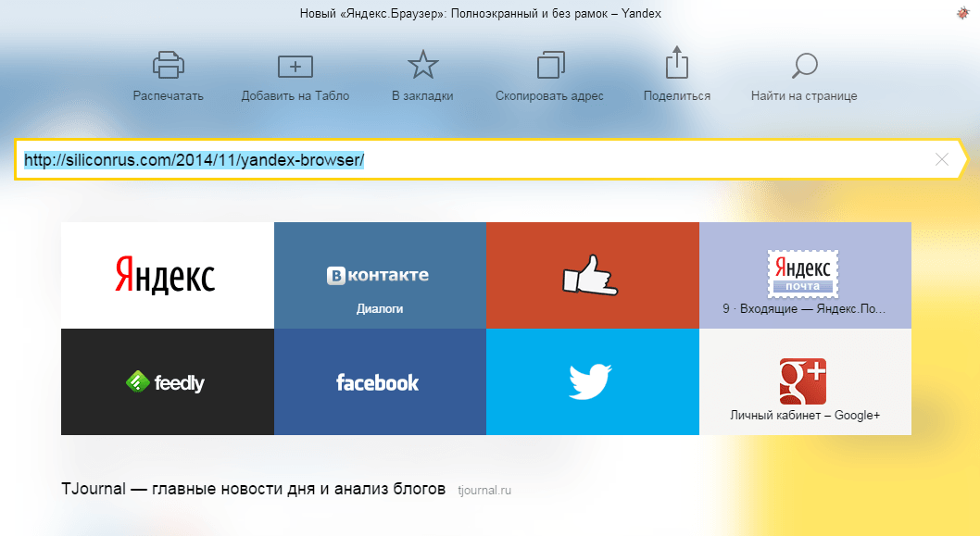
Task: Open the red thumbs-up tile
Action: coord(593,276)
